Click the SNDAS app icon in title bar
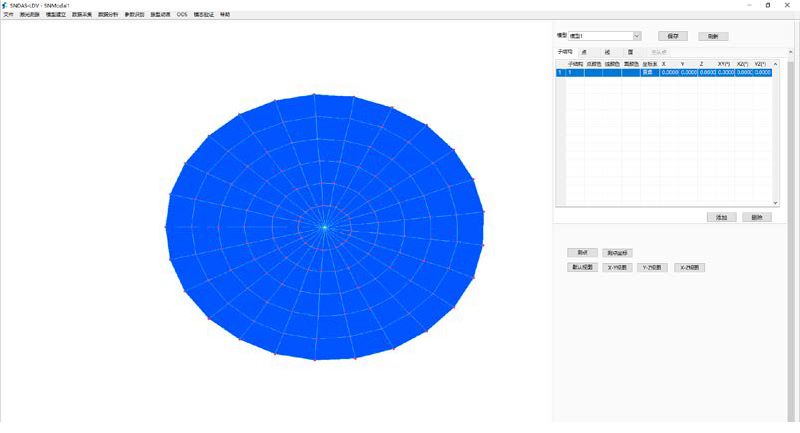 click(5, 5)
